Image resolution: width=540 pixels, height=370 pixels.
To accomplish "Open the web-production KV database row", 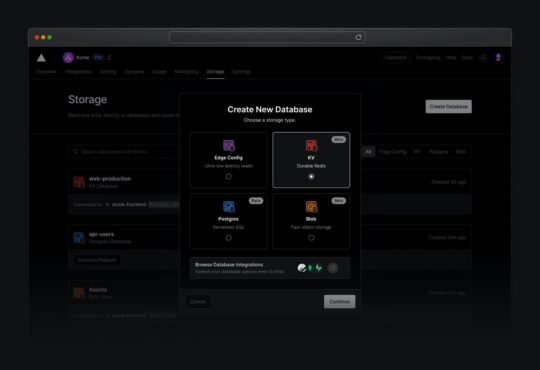I will pyautogui.click(x=270, y=182).
